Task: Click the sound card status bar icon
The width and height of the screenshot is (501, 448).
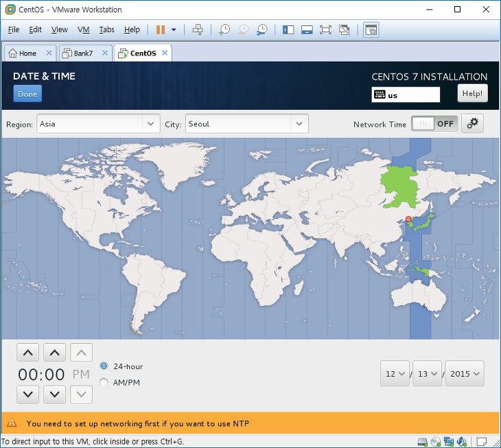Action: [x=462, y=442]
